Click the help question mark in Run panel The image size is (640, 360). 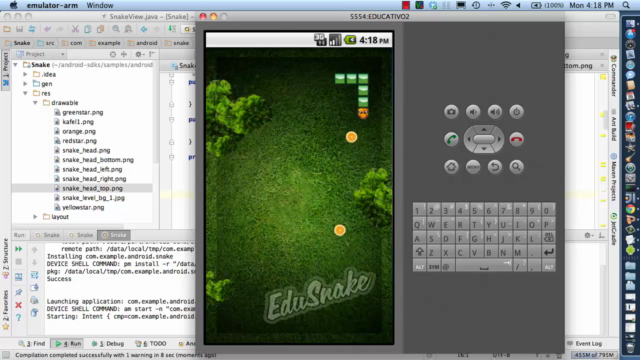tap(18, 318)
